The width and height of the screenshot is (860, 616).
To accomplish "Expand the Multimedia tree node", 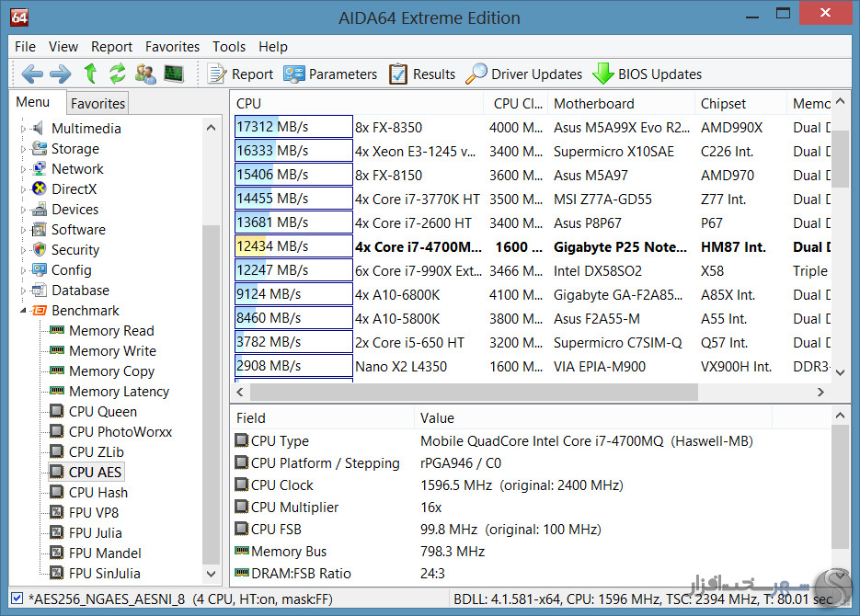I will pyautogui.click(x=23, y=129).
